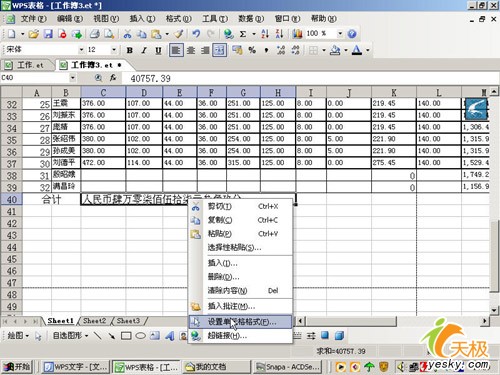Switch to Snapa ACDSee taskbar button
This screenshot has width=500, height=375.
pos(287,367)
